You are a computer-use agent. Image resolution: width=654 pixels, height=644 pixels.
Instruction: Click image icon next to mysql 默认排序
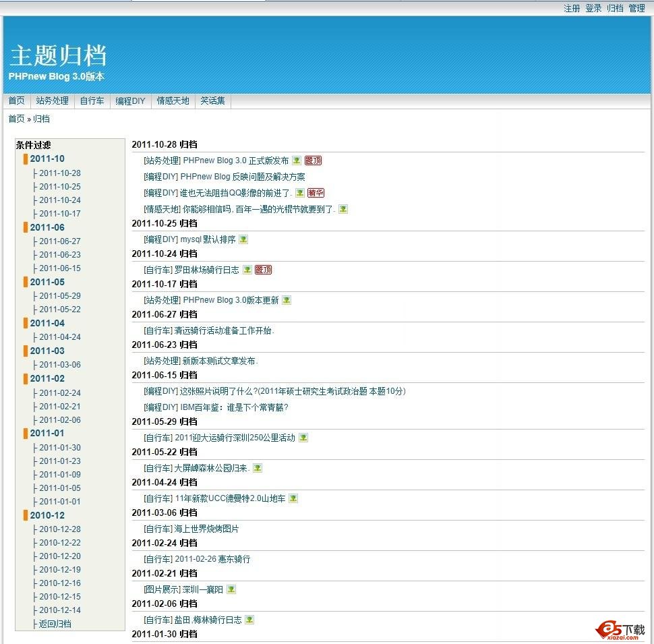tap(243, 239)
